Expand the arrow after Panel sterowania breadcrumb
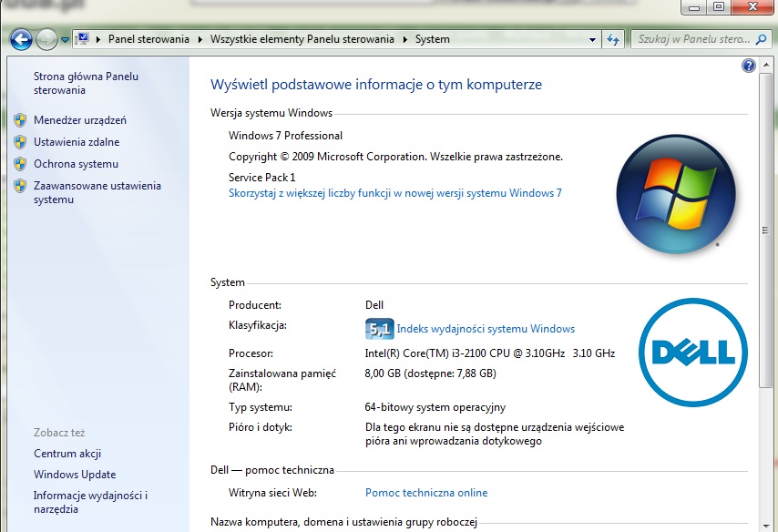The width and height of the screenshot is (778, 532). coord(200,39)
